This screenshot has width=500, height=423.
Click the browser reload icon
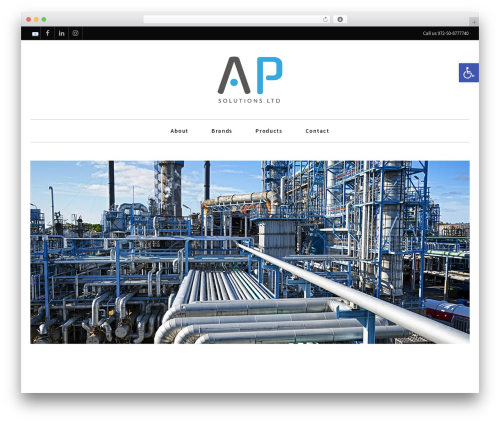pos(325,19)
